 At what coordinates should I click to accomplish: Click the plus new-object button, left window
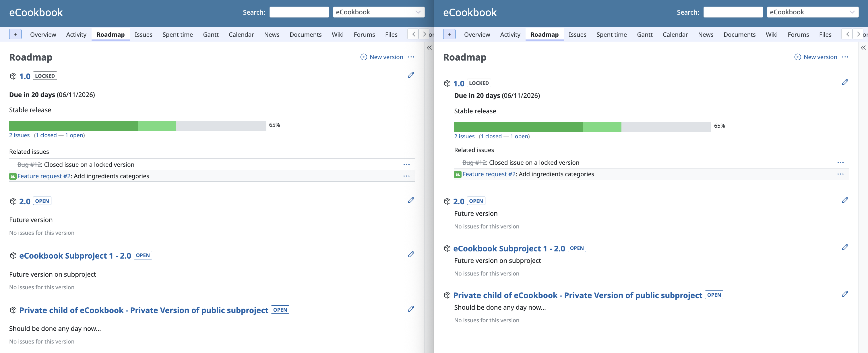click(15, 34)
